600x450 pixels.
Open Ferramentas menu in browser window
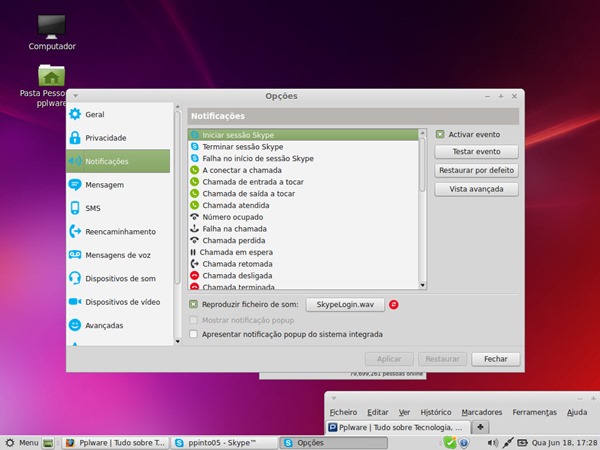pyautogui.click(x=535, y=412)
